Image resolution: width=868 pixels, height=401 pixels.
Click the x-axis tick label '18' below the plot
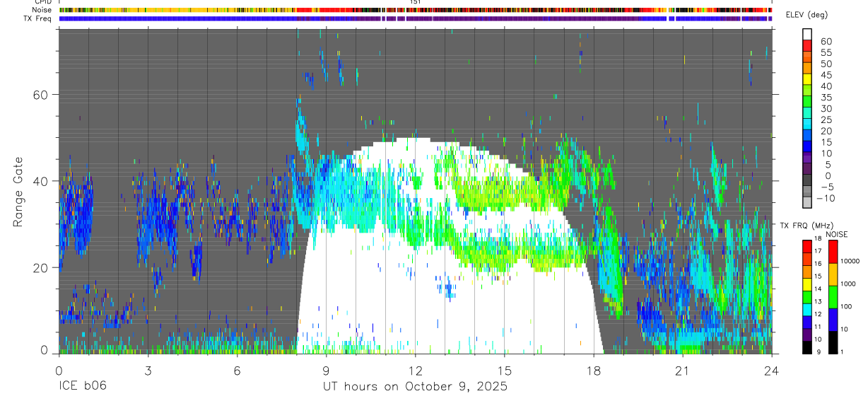593,370
